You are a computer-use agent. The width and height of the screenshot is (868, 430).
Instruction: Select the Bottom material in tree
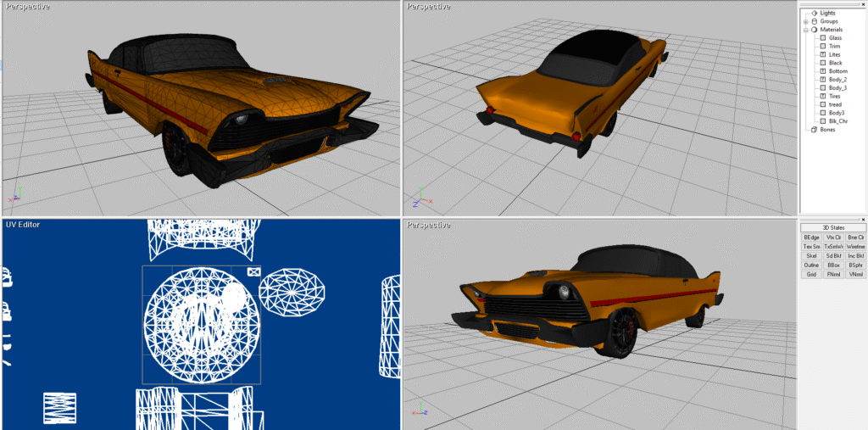(x=837, y=71)
